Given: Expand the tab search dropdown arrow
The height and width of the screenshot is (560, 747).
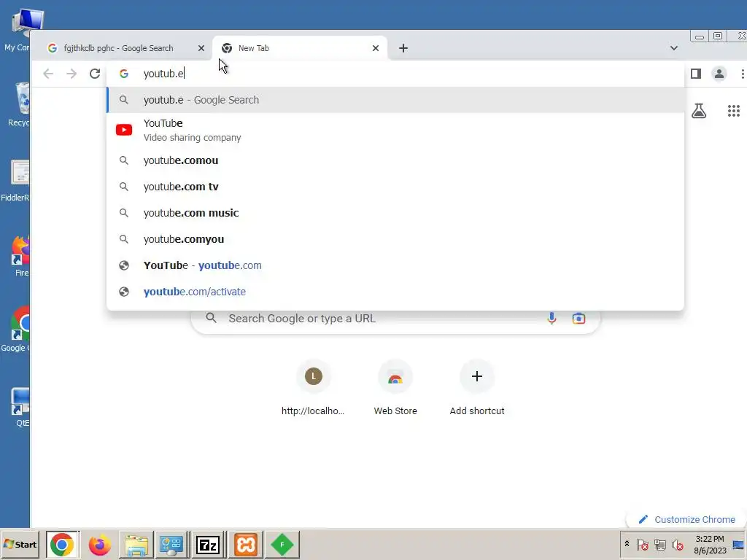Looking at the screenshot, I should (x=673, y=48).
